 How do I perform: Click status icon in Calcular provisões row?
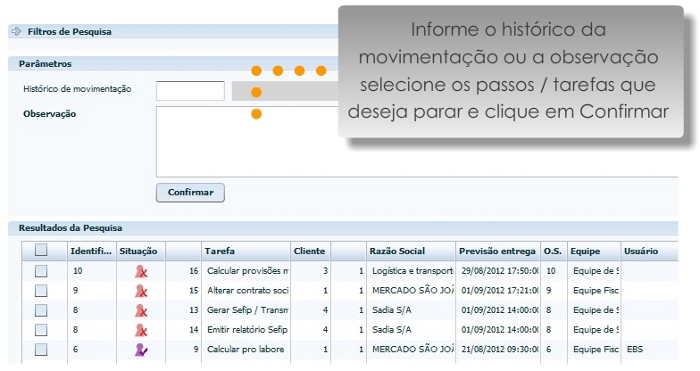[x=141, y=271]
